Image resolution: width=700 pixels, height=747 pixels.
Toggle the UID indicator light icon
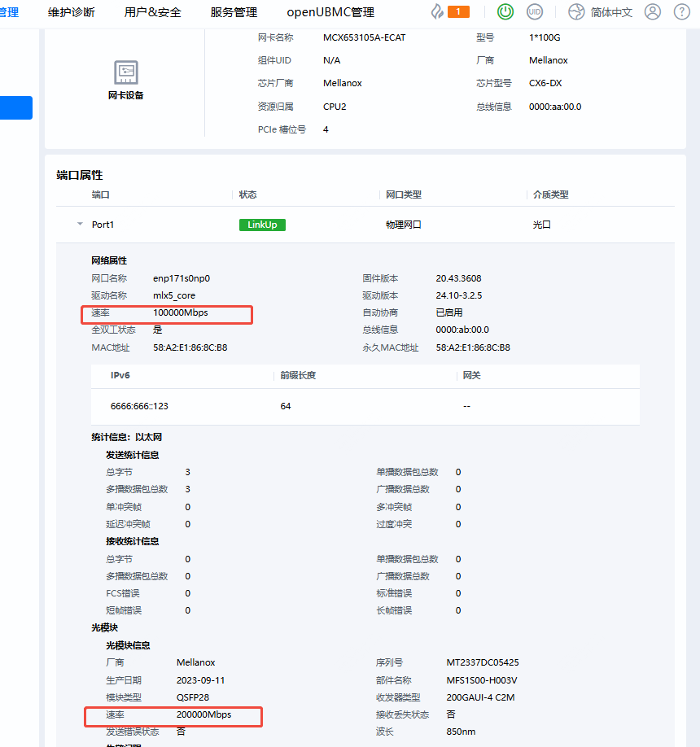pyautogui.click(x=534, y=12)
